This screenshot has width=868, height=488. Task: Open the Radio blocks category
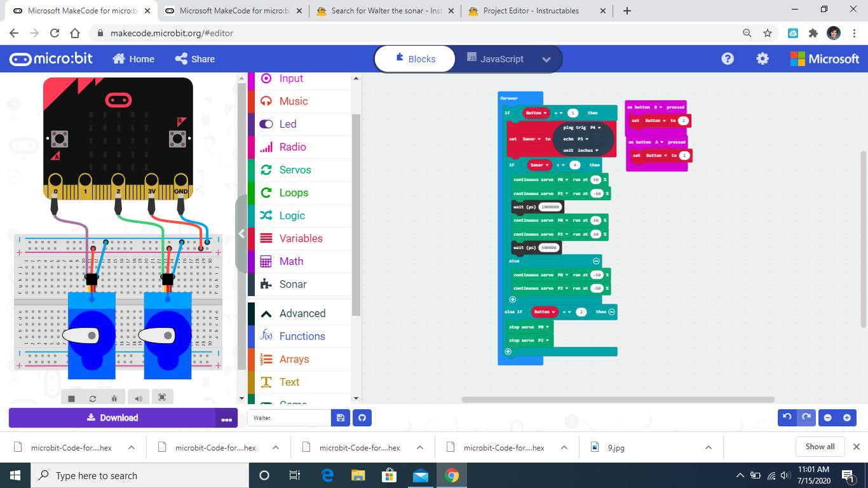coord(299,147)
